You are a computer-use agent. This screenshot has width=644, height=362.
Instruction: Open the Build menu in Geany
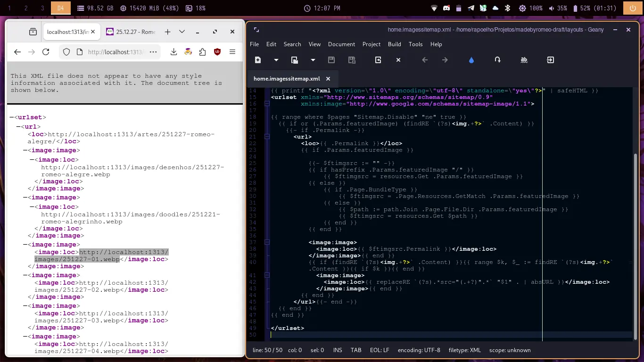394,44
